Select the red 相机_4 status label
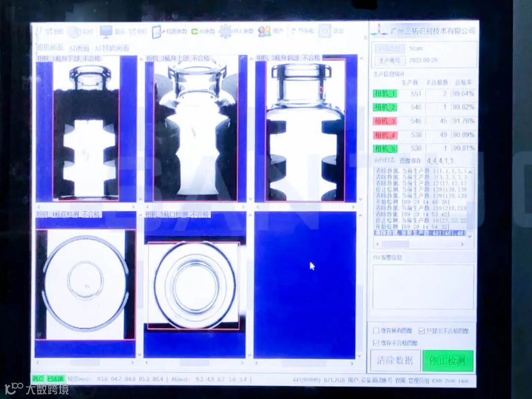The image size is (532, 399). pyautogui.click(x=385, y=135)
